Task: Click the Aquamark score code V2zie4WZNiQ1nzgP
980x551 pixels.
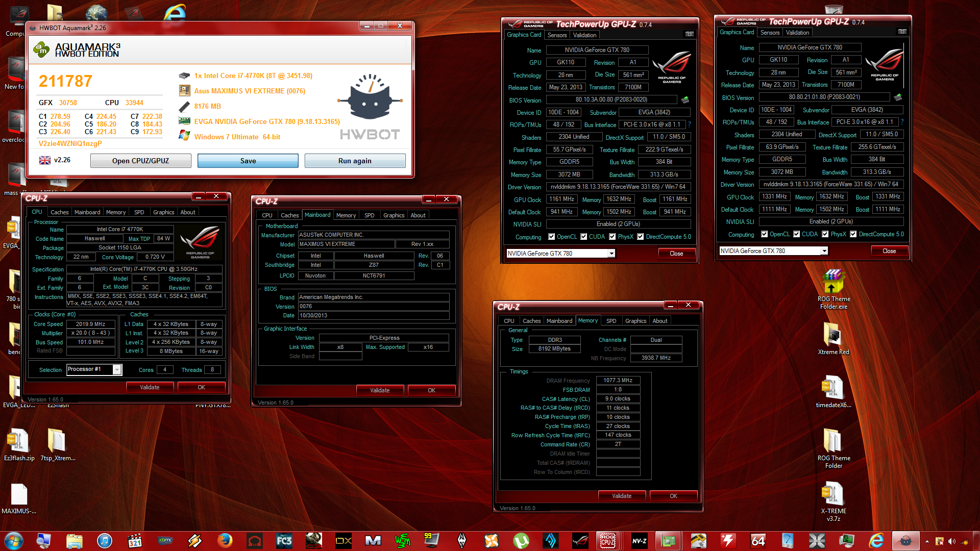Action: pos(70,143)
